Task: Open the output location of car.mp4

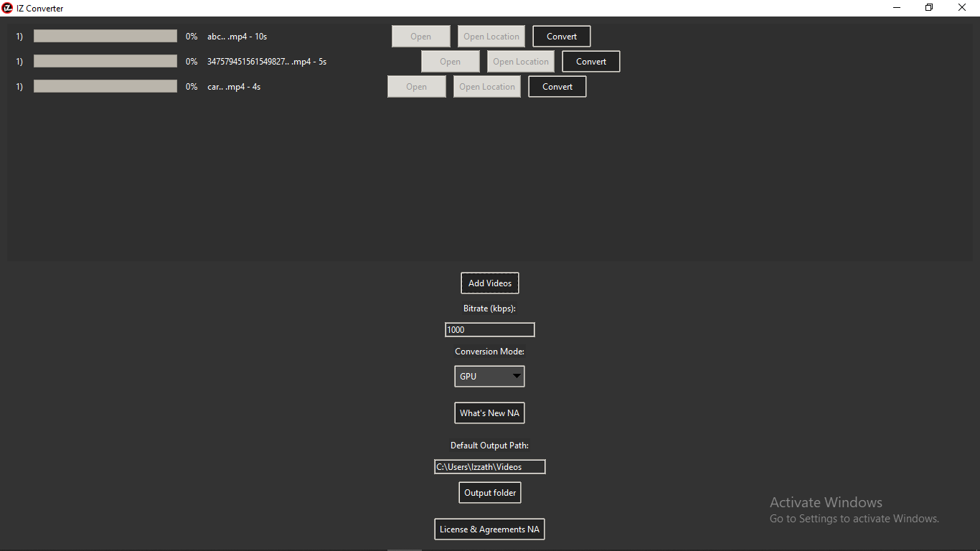Action: [x=486, y=86]
